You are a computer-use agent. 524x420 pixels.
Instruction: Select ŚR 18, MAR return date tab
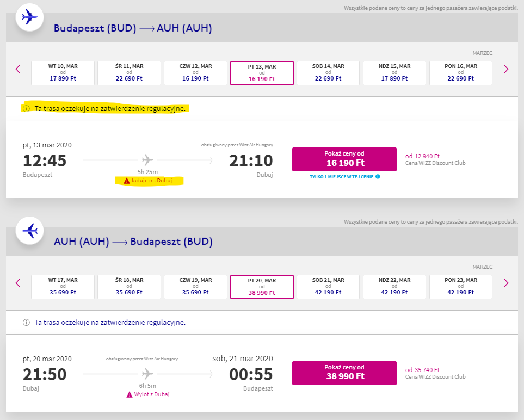coord(129,287)
